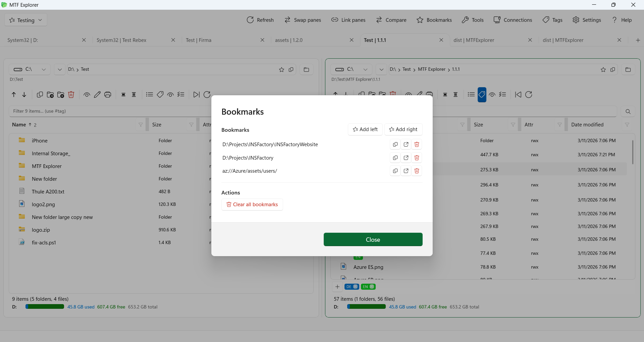
Task: Open the right pane path history dropdown
Action: click(381, 69)
